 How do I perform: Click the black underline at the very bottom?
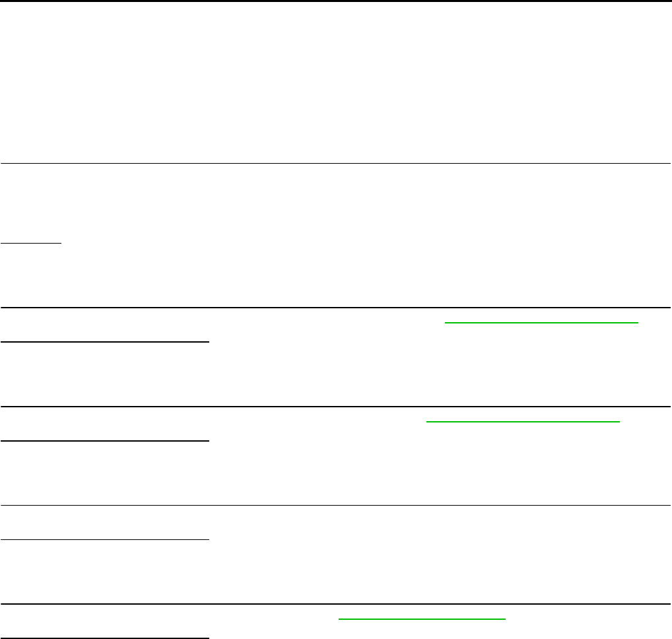(x=105, y=638)
